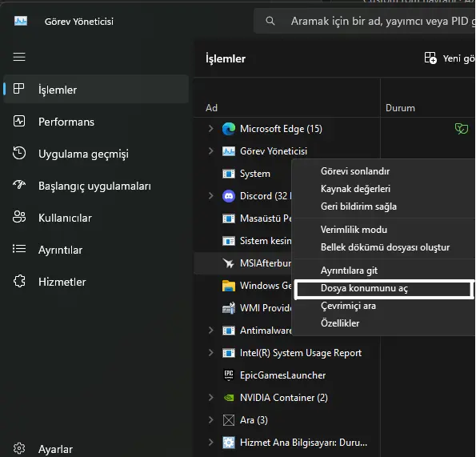Select Kaynak değerleri menu entry
This screenshot has height=457, width=476.
pos(384,189)
